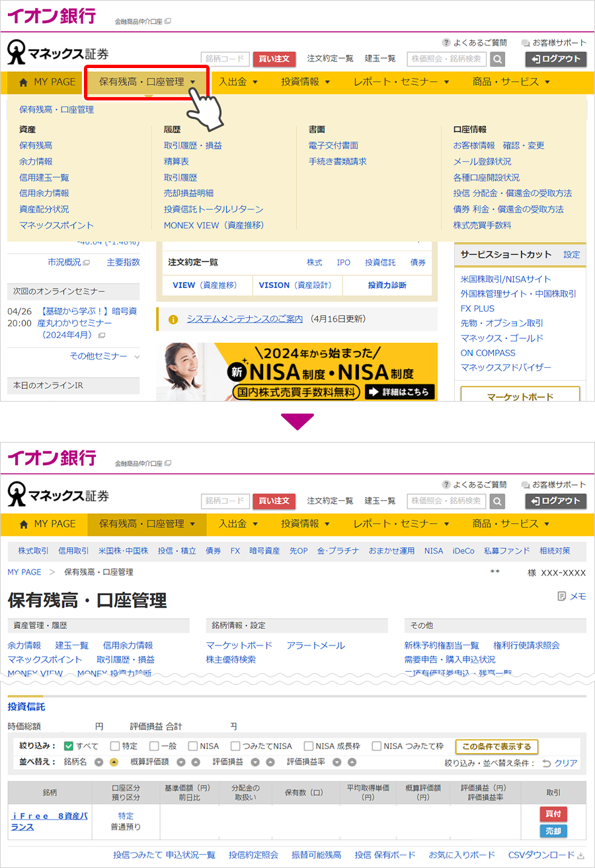Expand 入出金 menu in upper screenshot
This screenshot has height=868, width=595.
238,82
